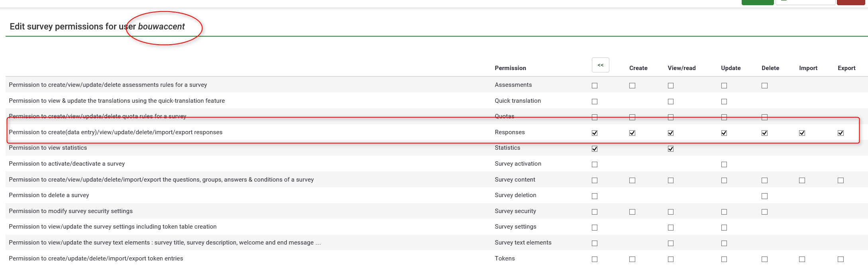Check View/read for Survey text elements

[x=671, y=243]
